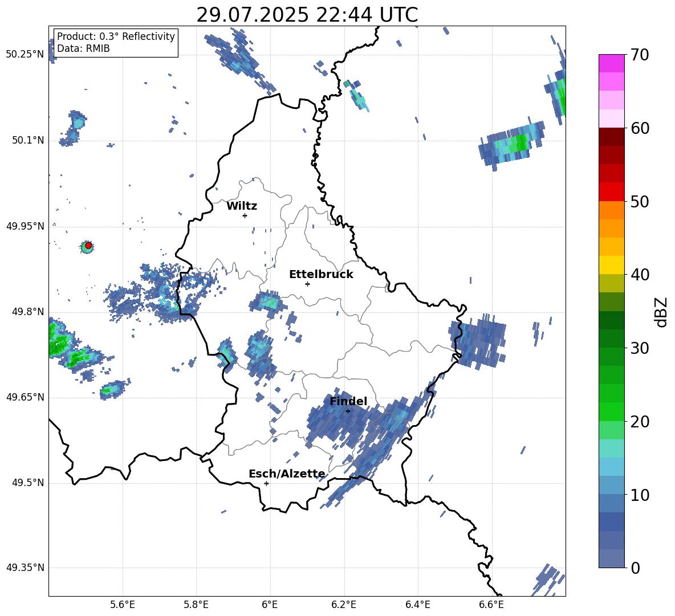
Task: Click the Product: 0.3° Reflectivity text
Action: pyautogui.click(x=116, y=36)
